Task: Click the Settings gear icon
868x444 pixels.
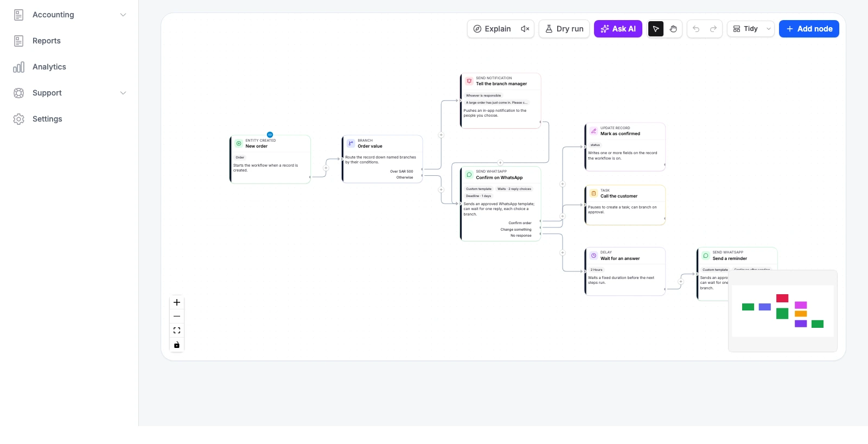Action: [19, 119]
